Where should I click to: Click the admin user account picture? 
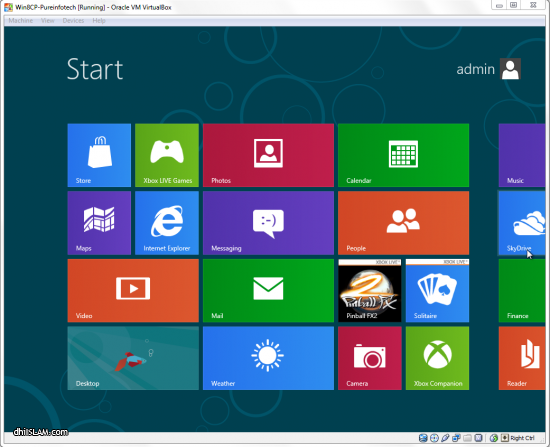(x=510, y=69)
